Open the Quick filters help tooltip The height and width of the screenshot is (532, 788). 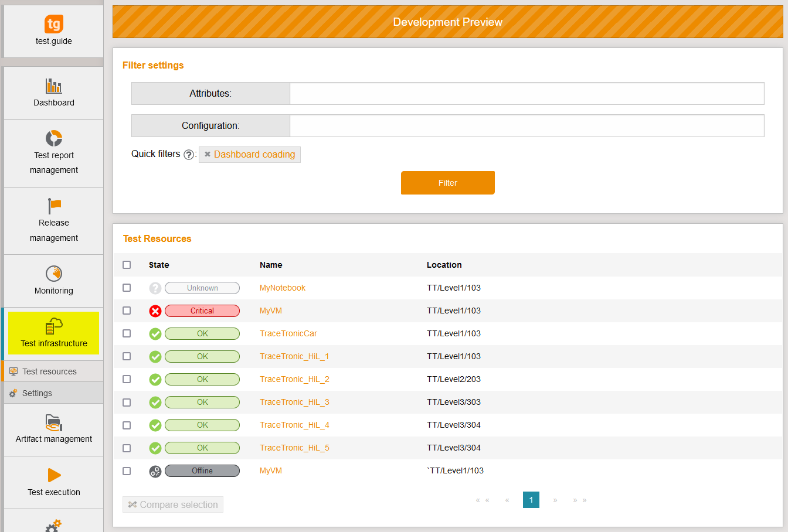(x=188, y=154)
